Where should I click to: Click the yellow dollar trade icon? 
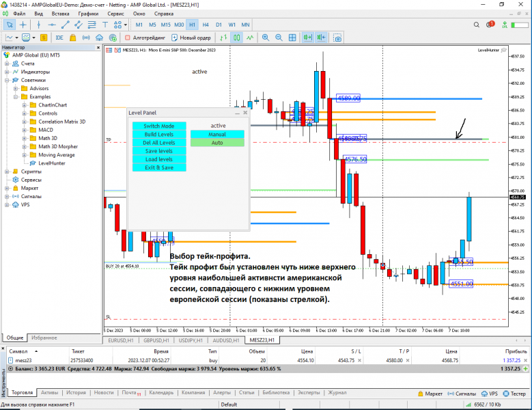pos(44,38)
